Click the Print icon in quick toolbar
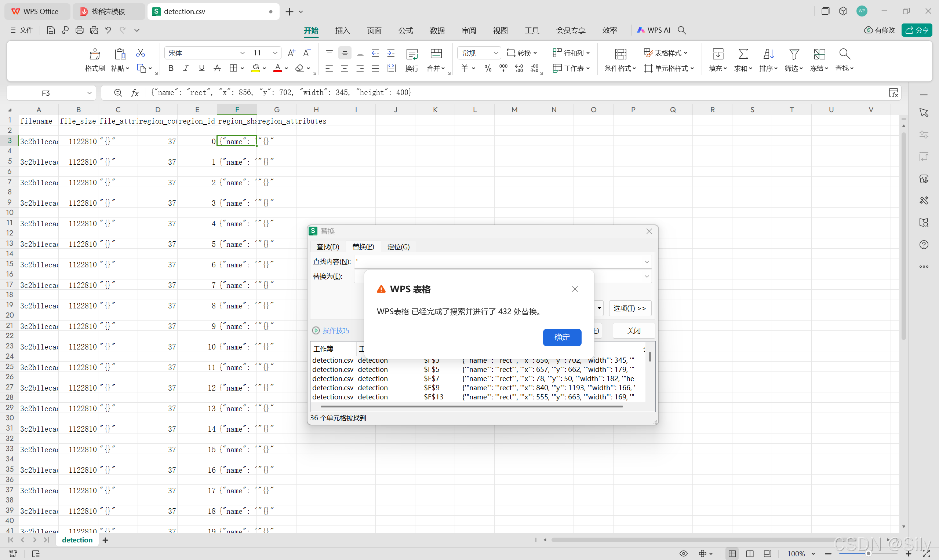This screenshot has height=560, width=939. [79, 30]
